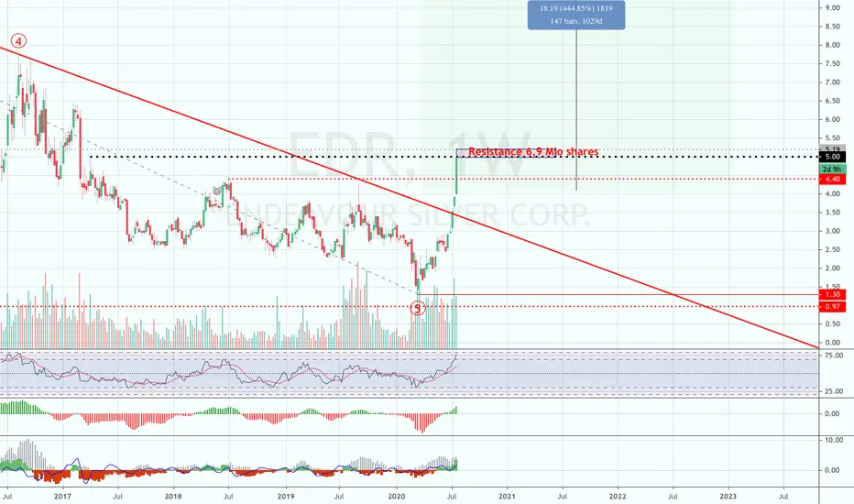Click the 2.50 price axis value

832,249
